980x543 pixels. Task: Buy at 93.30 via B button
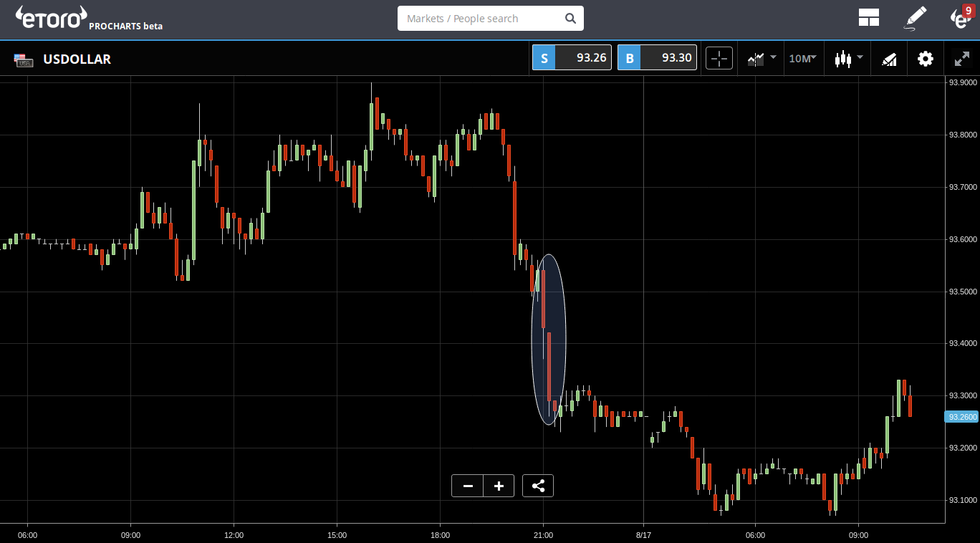pos(657,58)
